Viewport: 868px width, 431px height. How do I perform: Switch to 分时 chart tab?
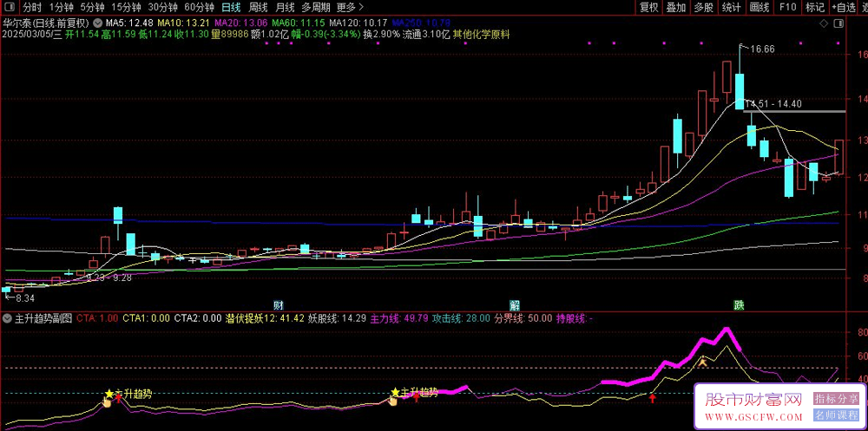tap(32, 7)
